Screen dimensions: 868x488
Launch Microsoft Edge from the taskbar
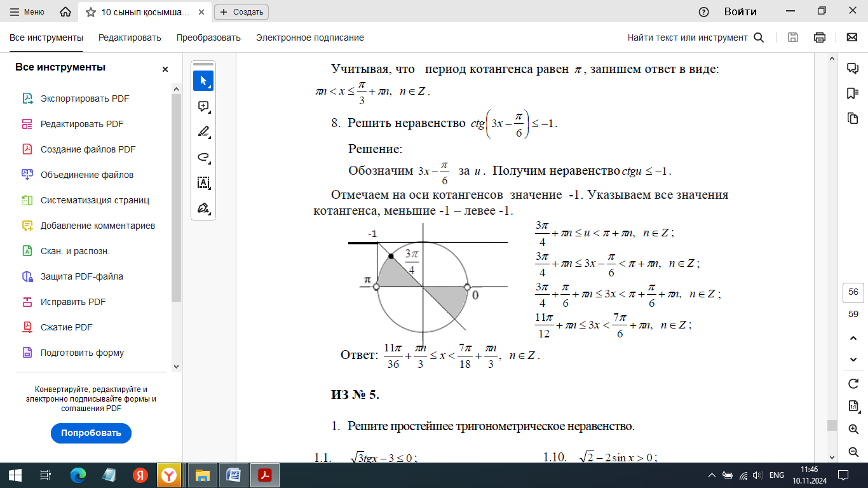[x=78, y=475]
